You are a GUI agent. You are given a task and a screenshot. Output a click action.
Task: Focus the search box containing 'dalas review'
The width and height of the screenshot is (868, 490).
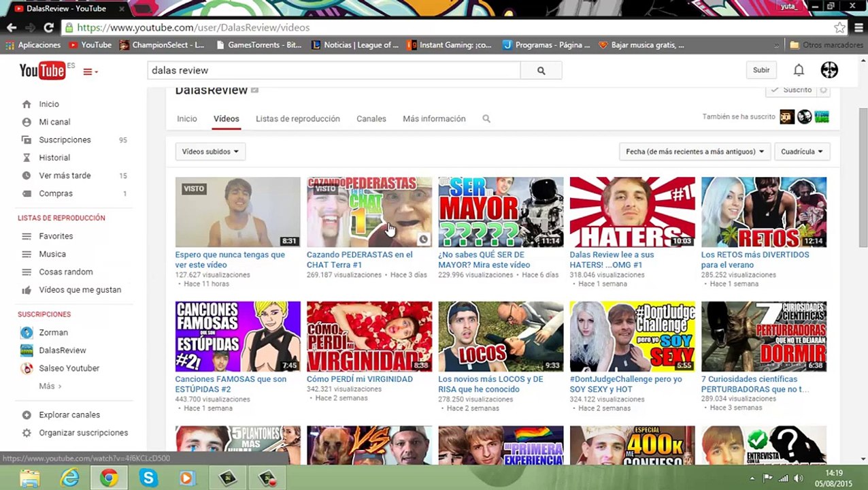click(x=334, y=70)
